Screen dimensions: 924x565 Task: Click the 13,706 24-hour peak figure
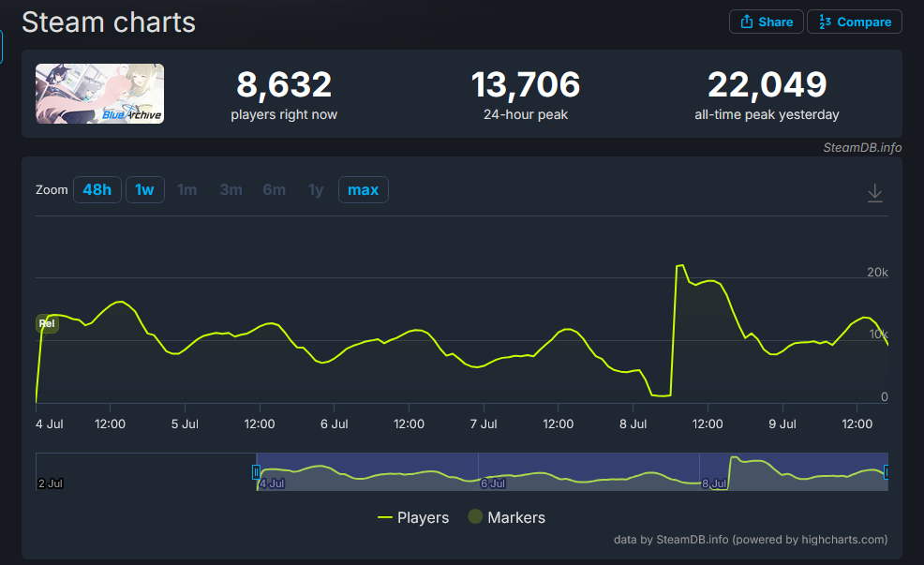pyautogui.click(x=526, y=84)
